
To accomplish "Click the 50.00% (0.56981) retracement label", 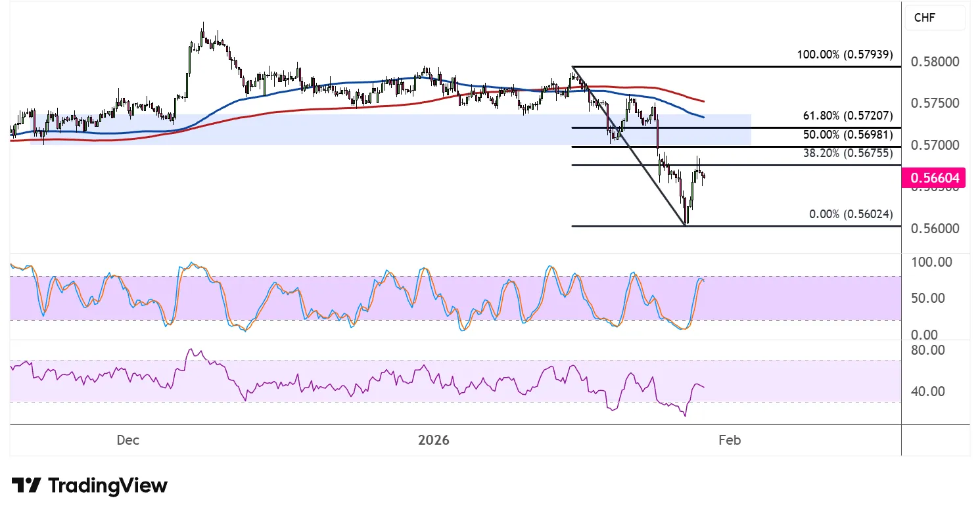I will point(847,135).
